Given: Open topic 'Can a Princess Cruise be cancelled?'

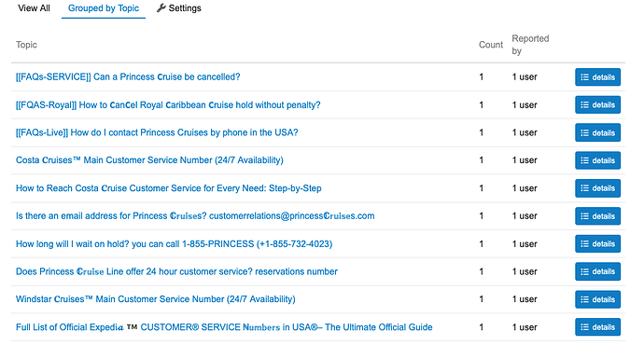Looking at the screenshot, I should (128, 76).
